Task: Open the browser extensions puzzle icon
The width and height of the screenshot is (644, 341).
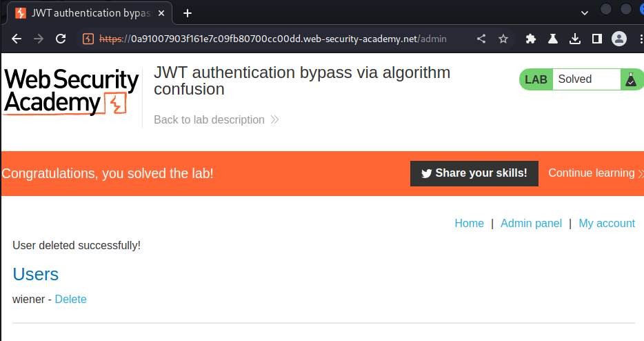Action: point(531,39)
